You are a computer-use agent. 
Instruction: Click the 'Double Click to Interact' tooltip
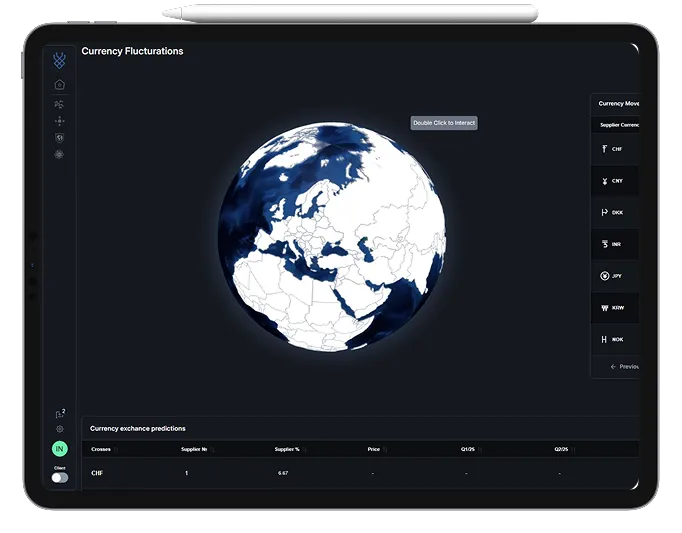(444, 123)
